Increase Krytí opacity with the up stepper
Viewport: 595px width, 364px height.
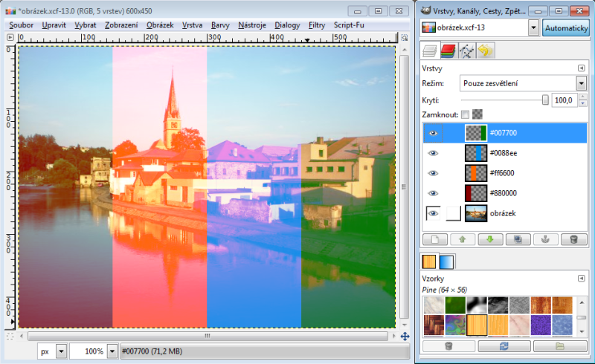(x=583, y=97)
